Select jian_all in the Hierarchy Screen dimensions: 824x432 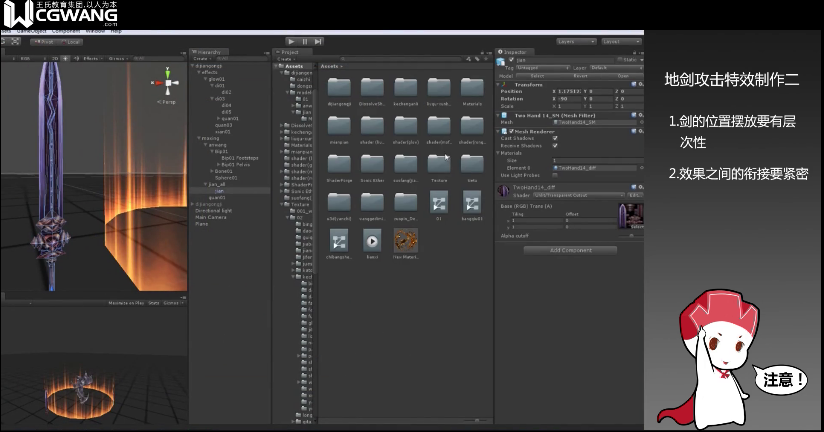click(x=217, y=183)
